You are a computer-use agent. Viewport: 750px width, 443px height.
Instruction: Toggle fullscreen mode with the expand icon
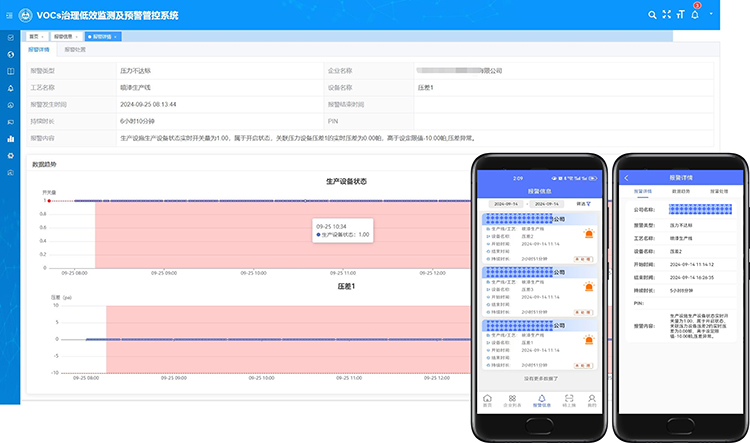point(666,14)
